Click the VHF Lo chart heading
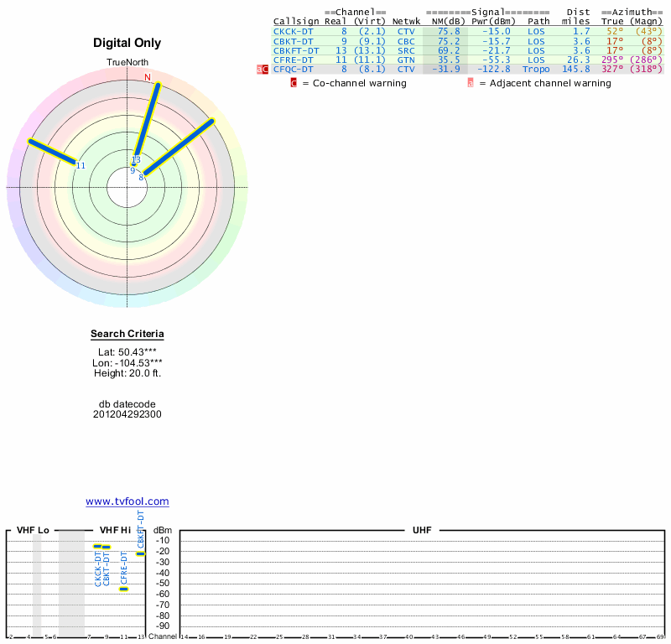The width and height of the screenshot is (671, 644). [x=33, y=530]
